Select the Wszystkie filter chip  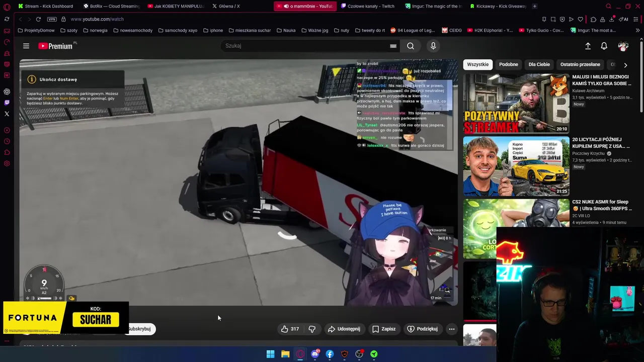click(x=477, y=64)
